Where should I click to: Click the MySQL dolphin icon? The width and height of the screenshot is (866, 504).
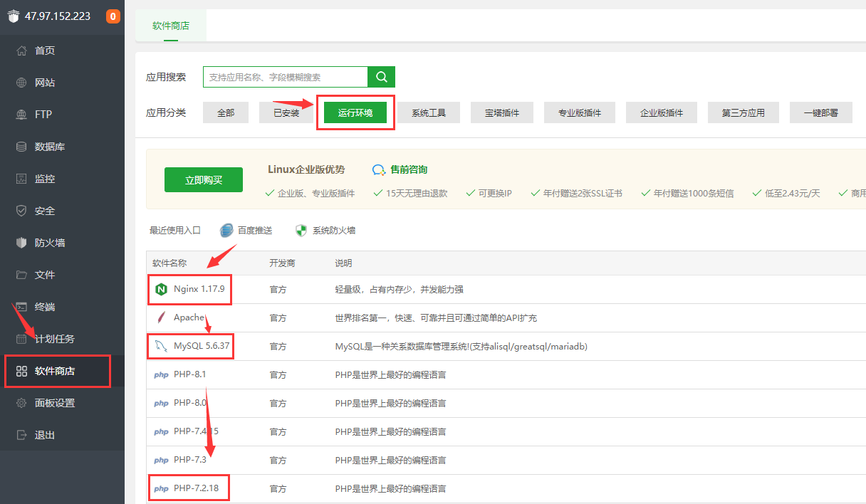pyautogui.click(x=161, y=347)
